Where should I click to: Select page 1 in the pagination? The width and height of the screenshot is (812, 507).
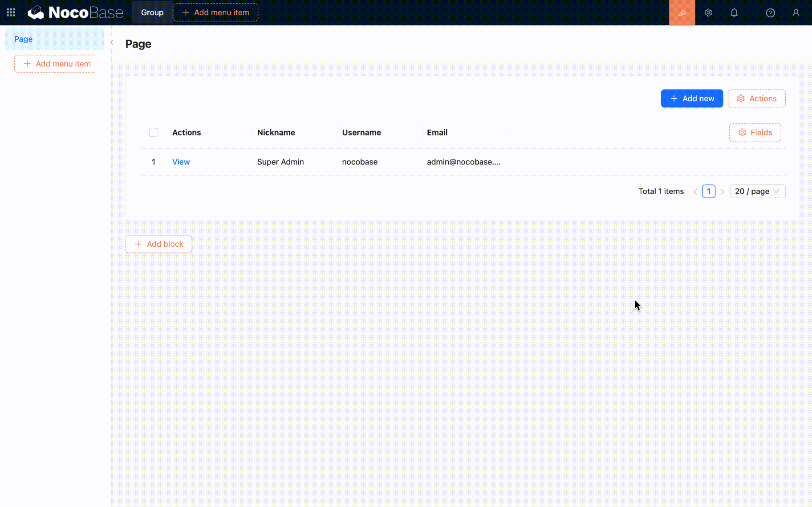coord(709,191)
